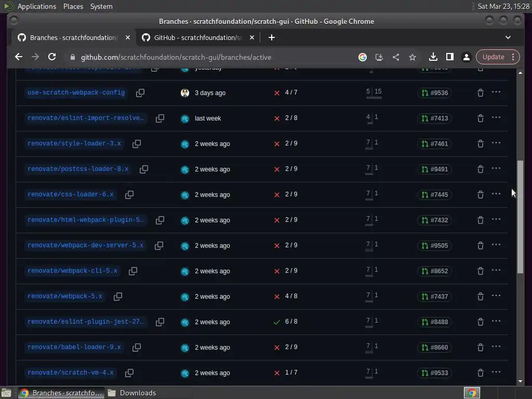Copy renovate/css-loader-6.x branch name
The height and width of the screenshot is (399, 532).
129,194
